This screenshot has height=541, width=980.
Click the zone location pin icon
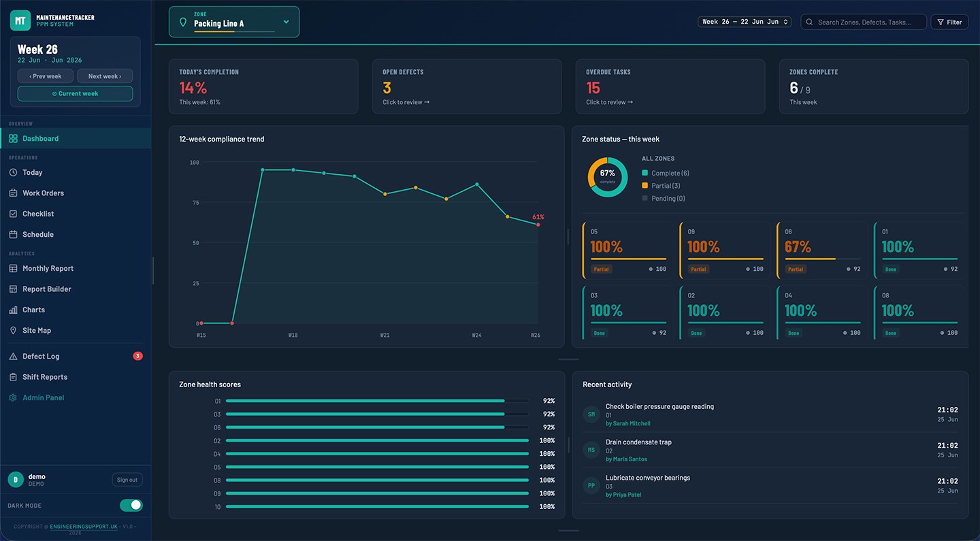(182, 22)
